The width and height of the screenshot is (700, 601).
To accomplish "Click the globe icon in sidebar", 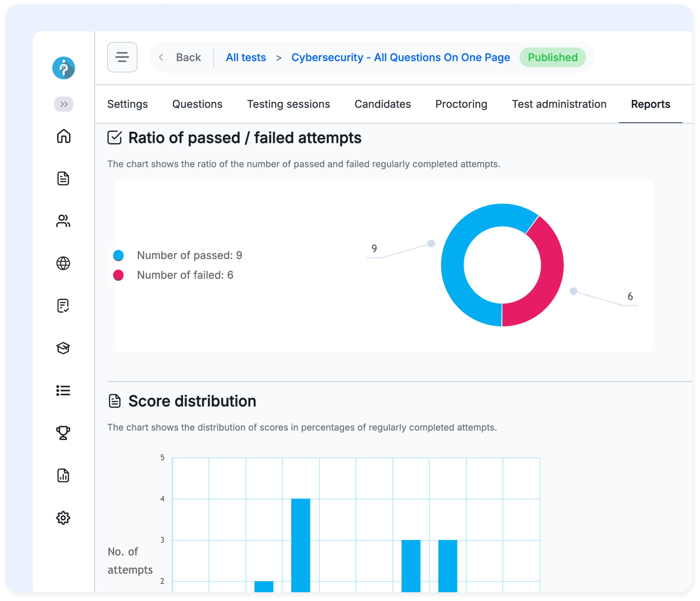I will click(63, 263).
